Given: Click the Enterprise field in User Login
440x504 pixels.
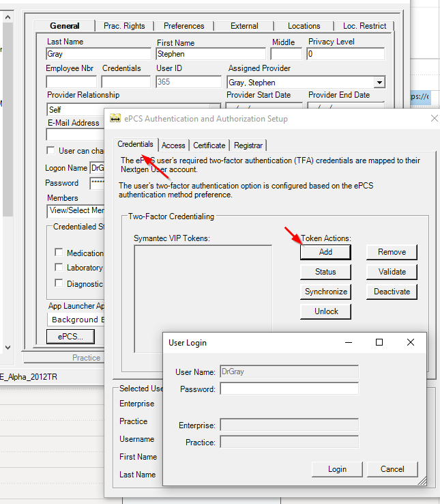Looking at the screenshot, I should (x=289, y=425).
